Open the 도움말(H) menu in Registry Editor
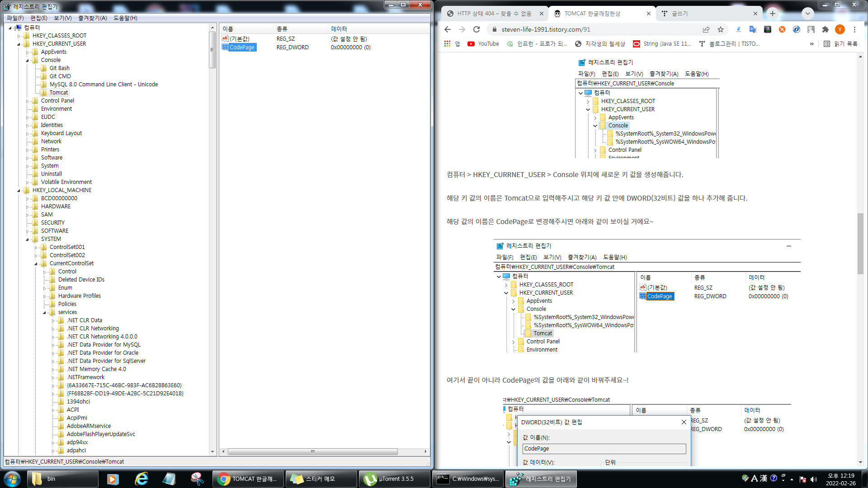Screen dimensions: 868x488 125,18
